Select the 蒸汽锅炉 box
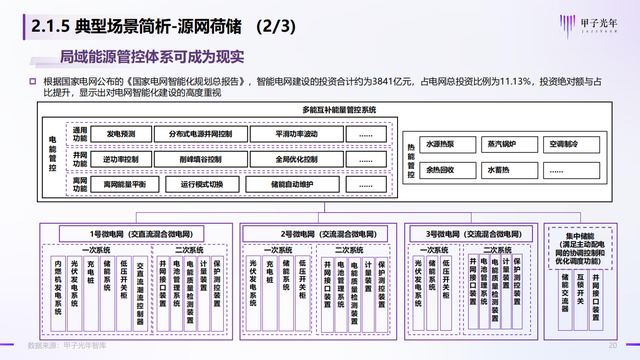This screenshot has width=640, height=360. [x=509, y=144]
